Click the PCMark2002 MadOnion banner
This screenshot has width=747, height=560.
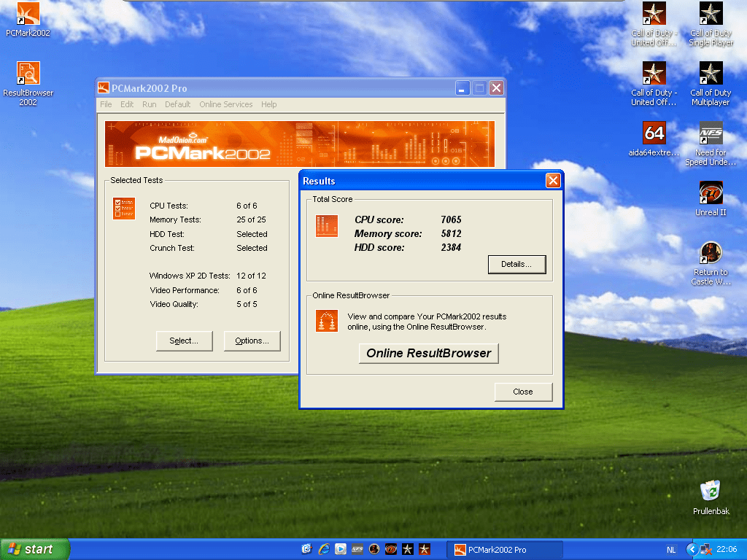(x=300, y=144)
